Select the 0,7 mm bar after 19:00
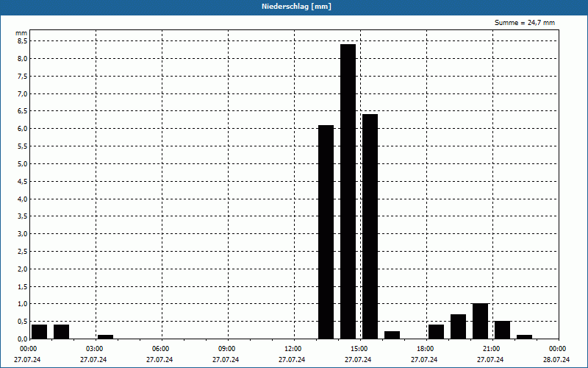 [x=458, y=327]
